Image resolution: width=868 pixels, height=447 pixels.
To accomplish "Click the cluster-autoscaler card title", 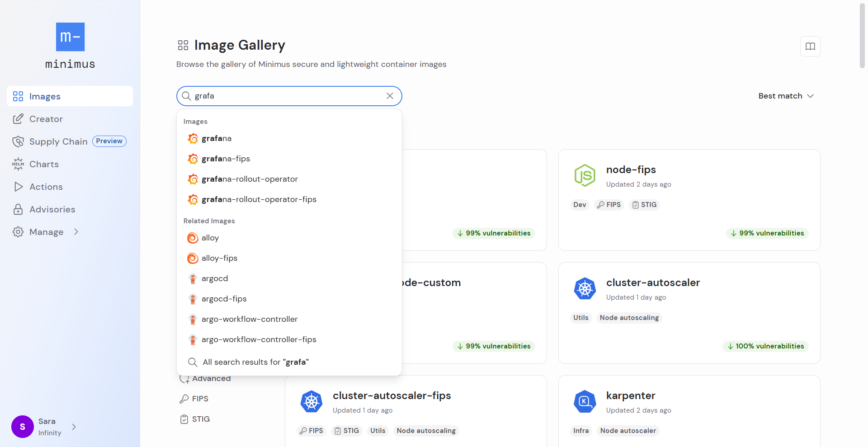I will coord(653,282).
